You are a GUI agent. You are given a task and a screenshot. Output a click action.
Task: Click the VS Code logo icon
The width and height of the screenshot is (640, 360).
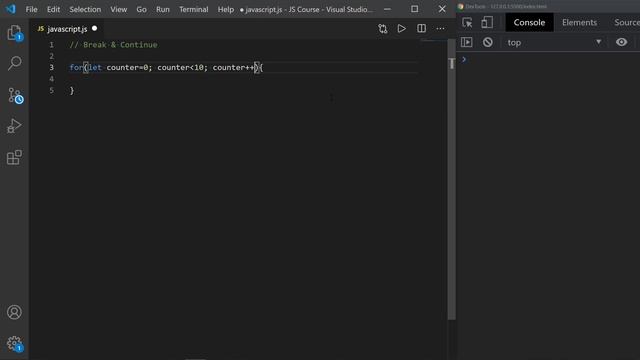(10, 9)
